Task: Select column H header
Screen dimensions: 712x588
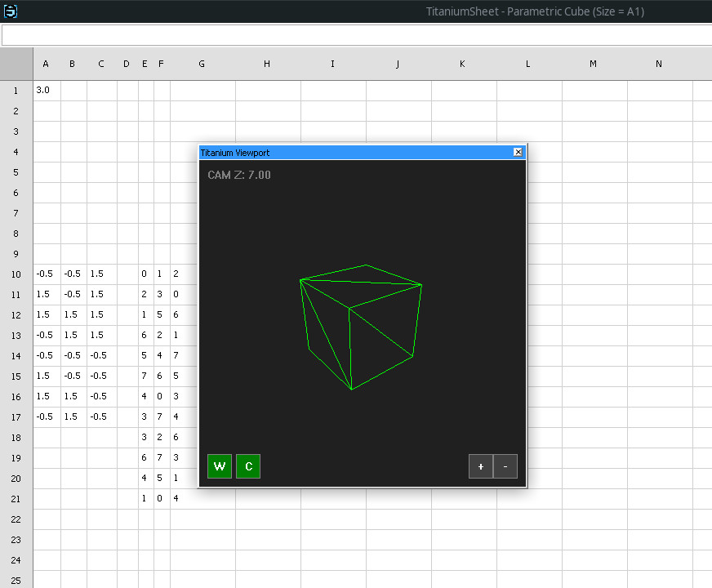Action: [x=268, y=64]
